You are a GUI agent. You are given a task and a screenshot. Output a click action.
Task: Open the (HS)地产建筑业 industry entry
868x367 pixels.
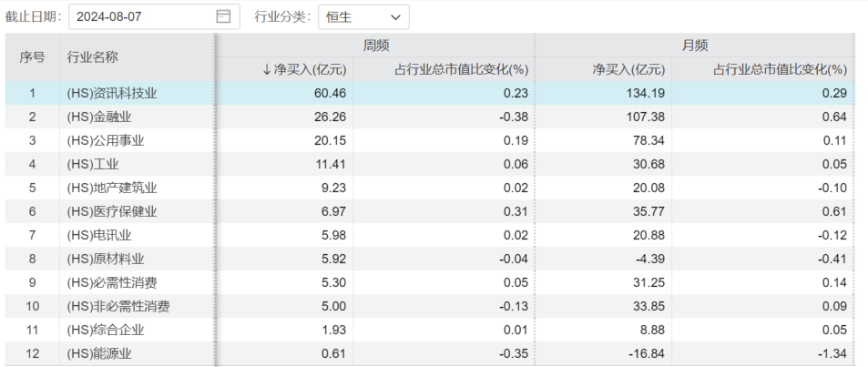tap(112, 188)
